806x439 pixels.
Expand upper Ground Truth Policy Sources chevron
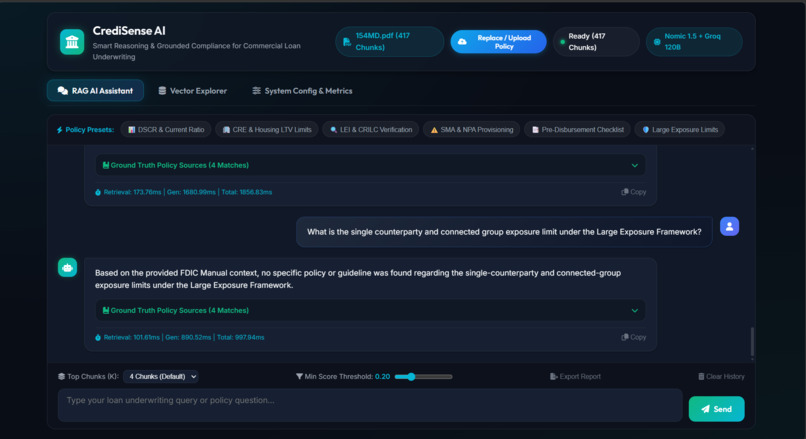(x=635, y=166)
